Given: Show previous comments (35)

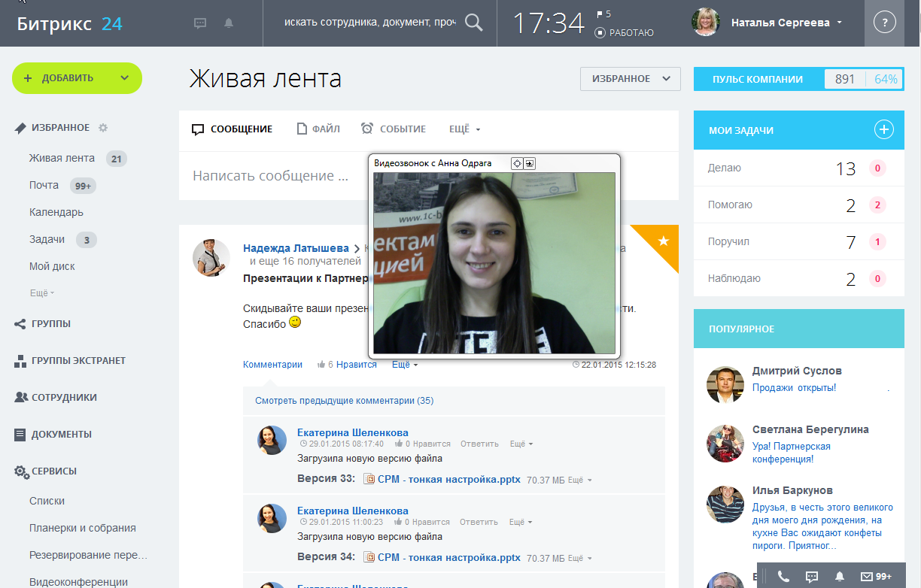Looking at the screenshot, I should (344, 401).
